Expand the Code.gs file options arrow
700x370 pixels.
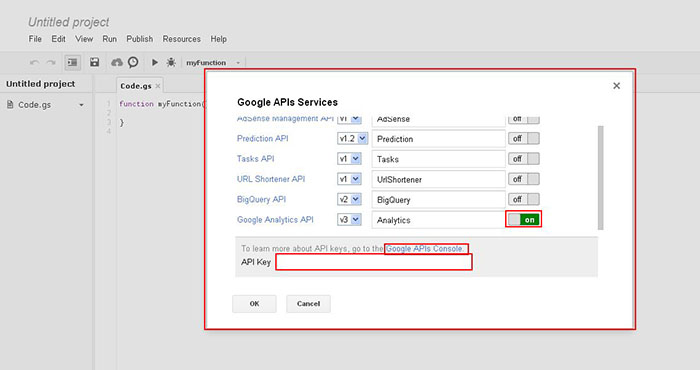point(81,105)
